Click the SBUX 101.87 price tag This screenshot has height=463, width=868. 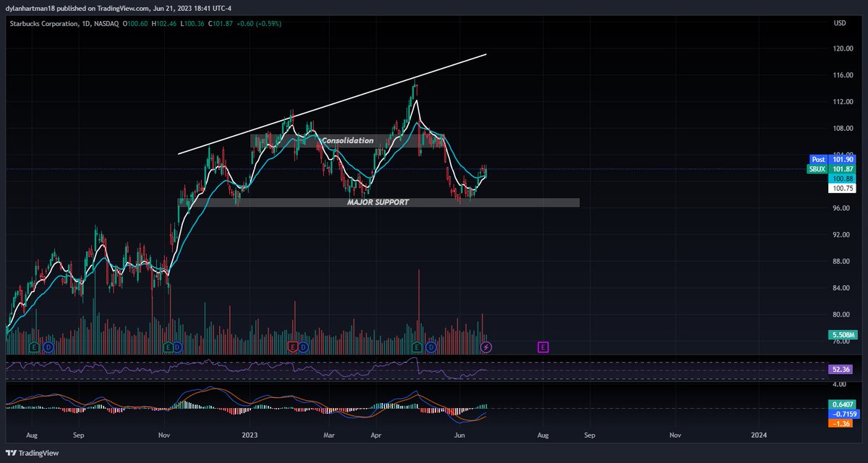click(x=830, y=169)
